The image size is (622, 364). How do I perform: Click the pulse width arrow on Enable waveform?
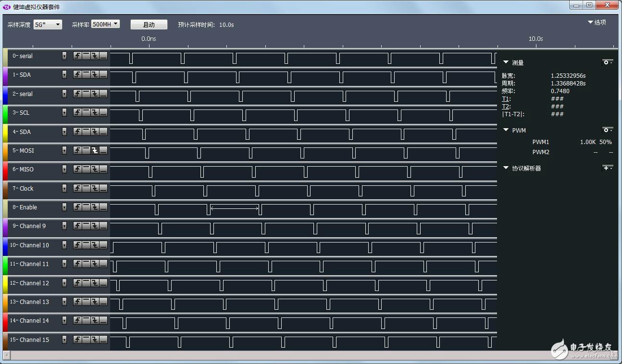pyautogui.click(x=235, y=208)
